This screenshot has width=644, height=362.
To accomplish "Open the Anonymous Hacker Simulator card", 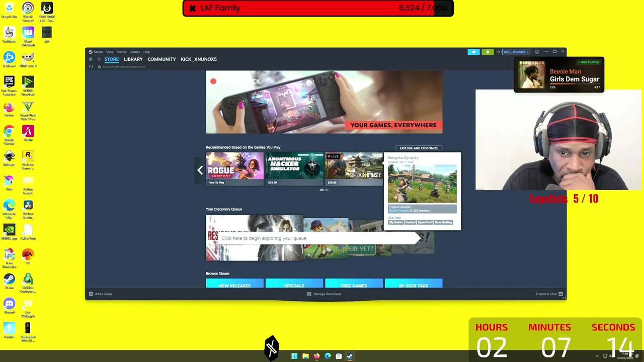I will 294,168.
